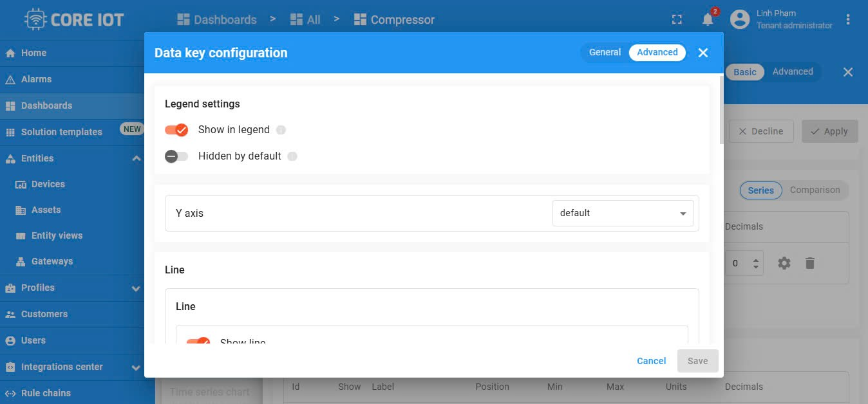Click info icon next to Show in legend
Viewport: 868px width, 404px height.
pyautogui.click(x=281, y=130)
